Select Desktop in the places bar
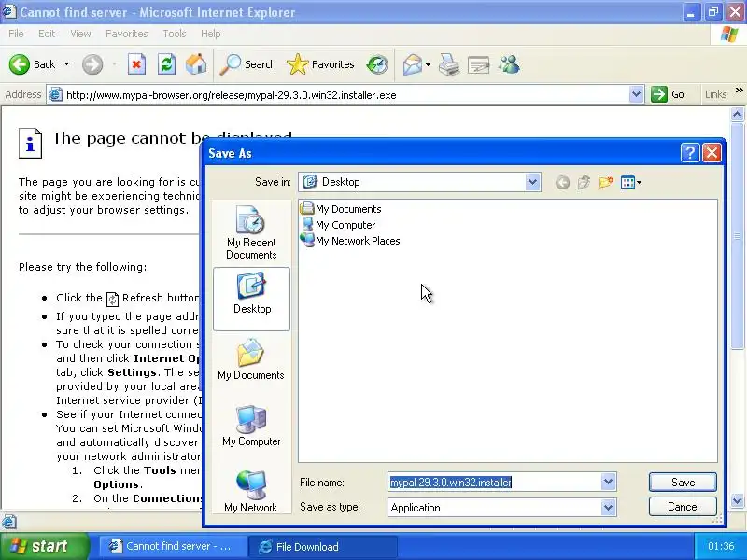 251,299
